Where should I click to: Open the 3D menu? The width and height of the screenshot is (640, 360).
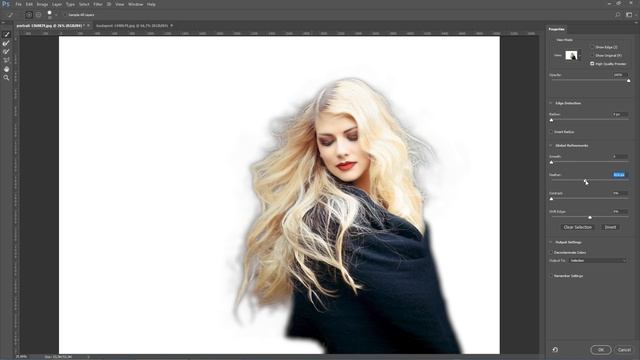tap(109, 4)
